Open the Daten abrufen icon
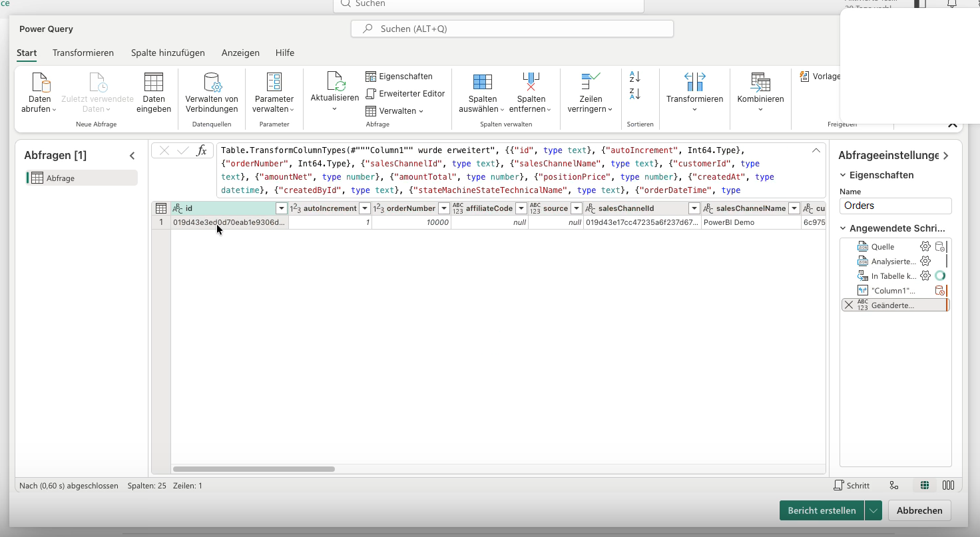 coord(40,83)
